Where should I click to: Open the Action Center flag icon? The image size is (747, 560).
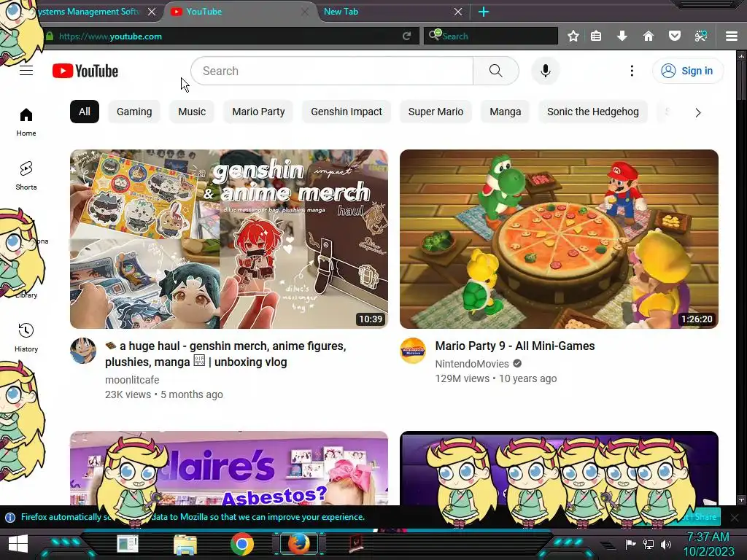(x=631, y=544)
